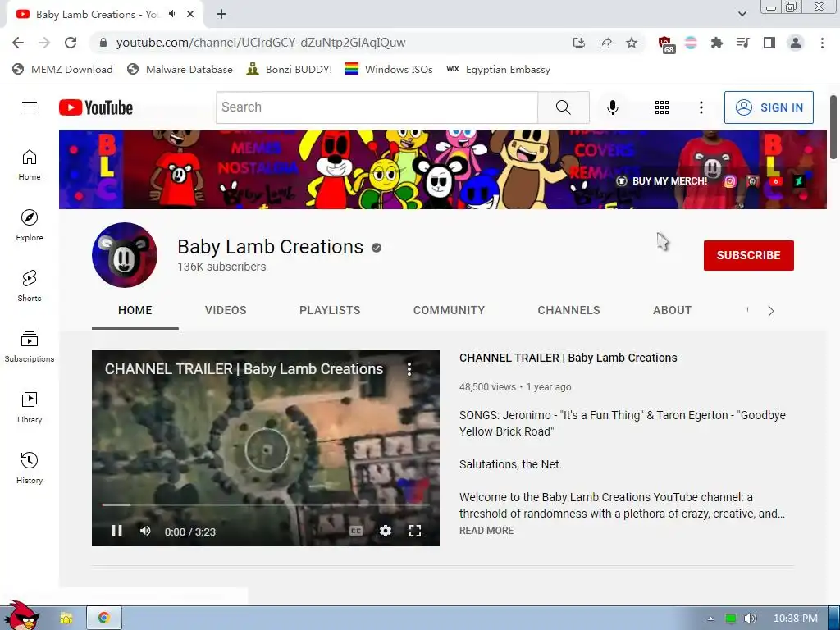Open the trailer video's three-dot menu
Viewport: 840px width, 630px height.
(409, 368)
